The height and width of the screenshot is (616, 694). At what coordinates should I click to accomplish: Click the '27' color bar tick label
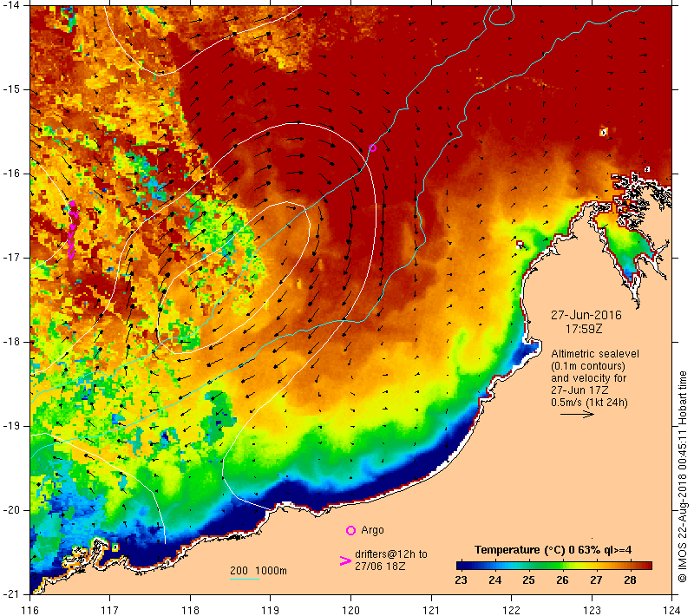pyautogui.click(x=596, y=580)
